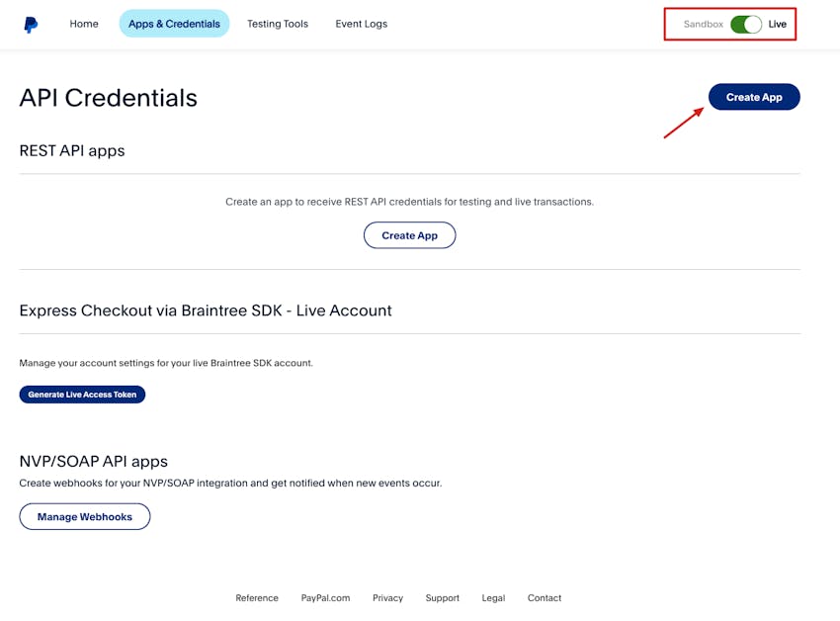Click the Sandbox label beside the switch
This screenshot has height=621, width=840.
(x=704, y=24)
